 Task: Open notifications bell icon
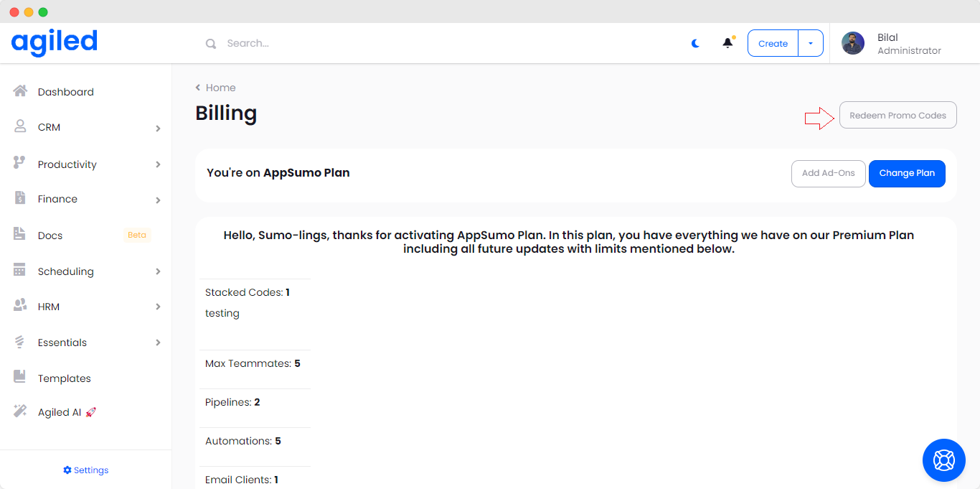(727, 43)
